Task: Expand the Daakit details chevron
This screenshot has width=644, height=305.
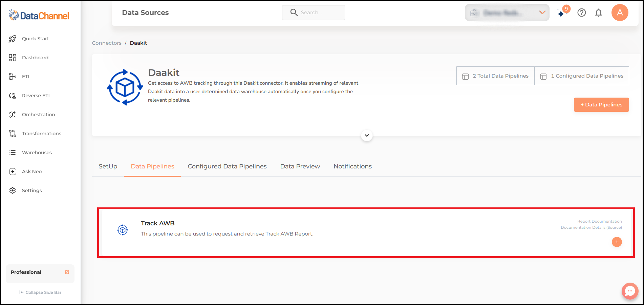Action: point(367,136)
